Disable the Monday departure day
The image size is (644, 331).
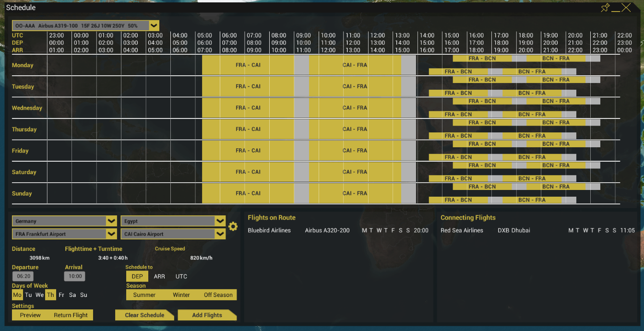pyautogui.click(x=17, y=295)
